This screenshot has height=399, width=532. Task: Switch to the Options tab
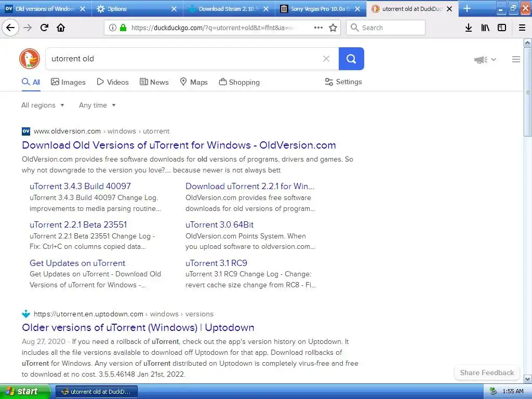point(137,9)
